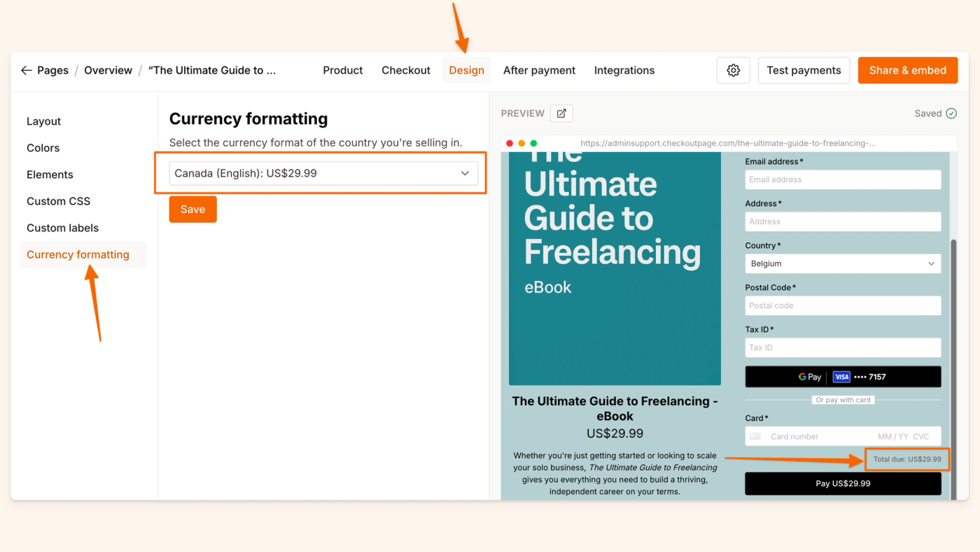Click the Currency formatting heading
This screenshot has width=980, height=552.
248,118
